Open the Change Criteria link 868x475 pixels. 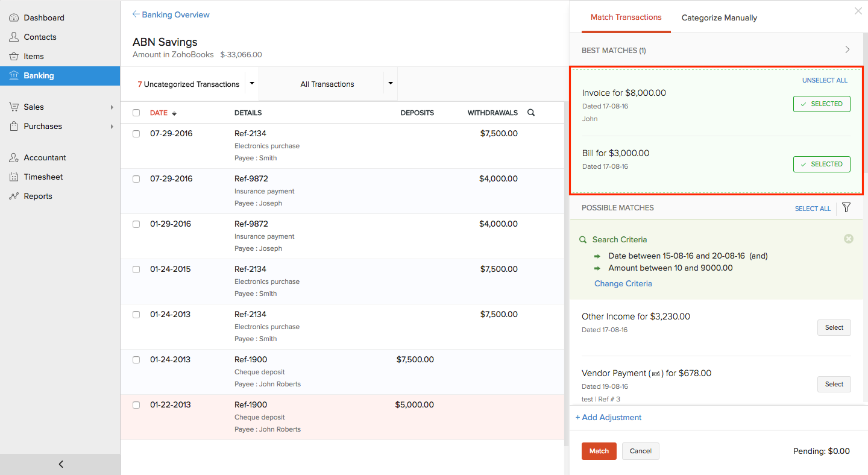(x=623, y=283)
